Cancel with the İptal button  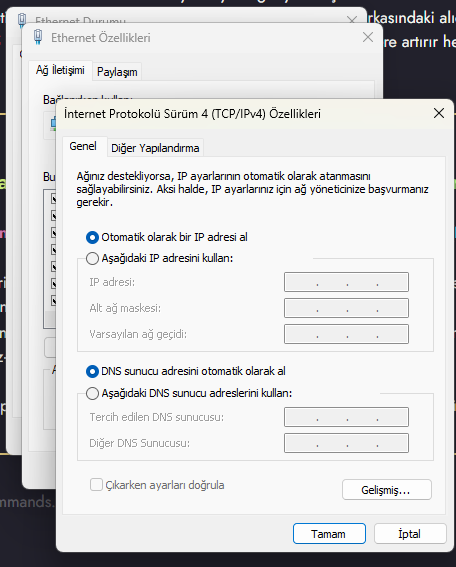pyautogui.click(x=410, y=534)
